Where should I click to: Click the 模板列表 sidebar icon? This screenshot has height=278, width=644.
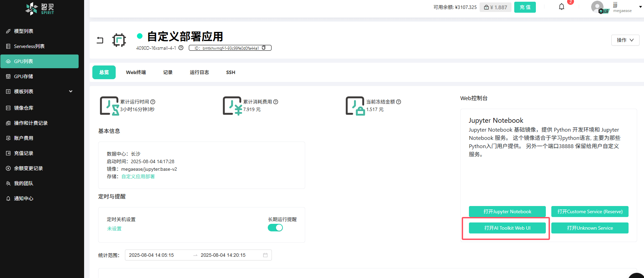(x=8, y=92)
